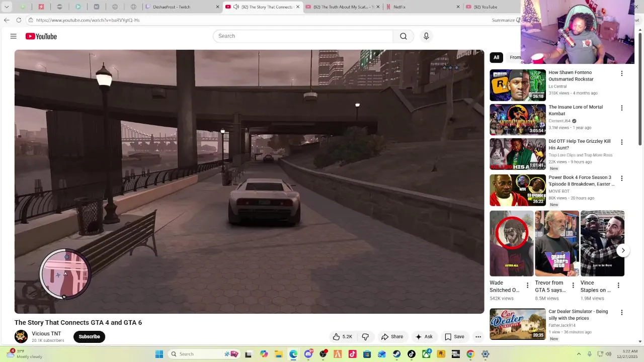This screenshot has height=362, width=644.
Task: Close the Story That Connects tab
Action: tap(298, 7)
